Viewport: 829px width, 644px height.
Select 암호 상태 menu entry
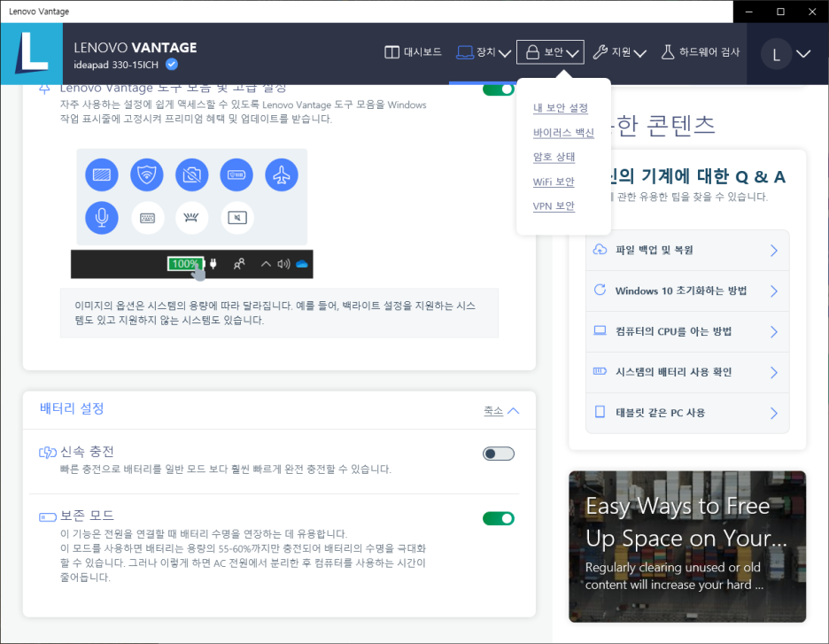pos(554,157)
